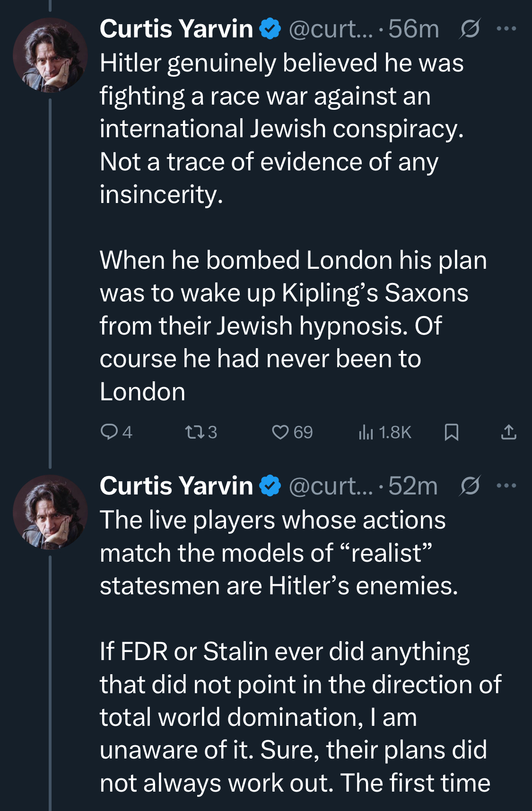Open more options for 56m tweet
This screenshot has width=532, height=811.
pyautogui.click(x=506, y=29)
